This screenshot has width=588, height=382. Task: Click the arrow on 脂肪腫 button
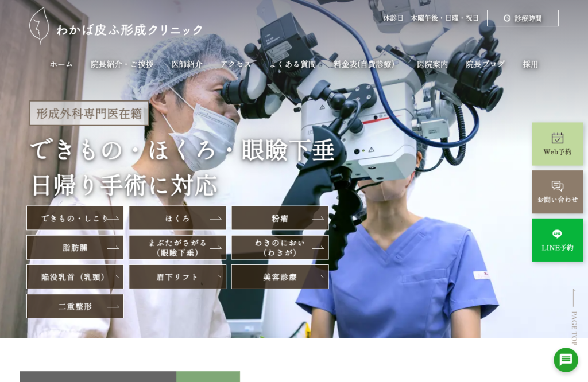point(113,248)
